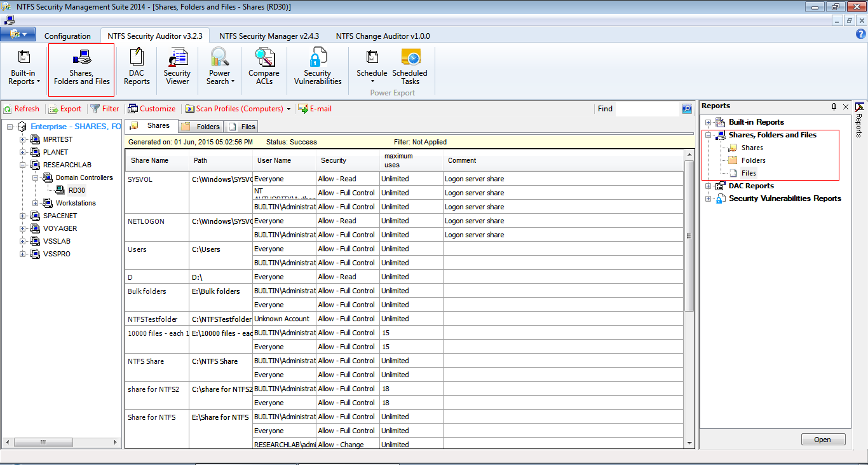Select VSSLAB domain in tree

57,241
